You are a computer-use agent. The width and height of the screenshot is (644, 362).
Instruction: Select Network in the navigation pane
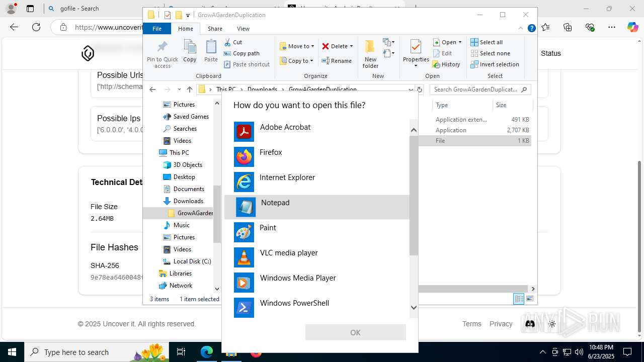click(176, 286)
